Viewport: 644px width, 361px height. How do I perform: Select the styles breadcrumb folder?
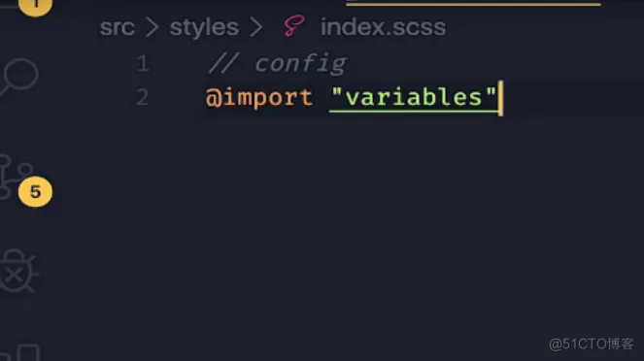coord(204,27)
